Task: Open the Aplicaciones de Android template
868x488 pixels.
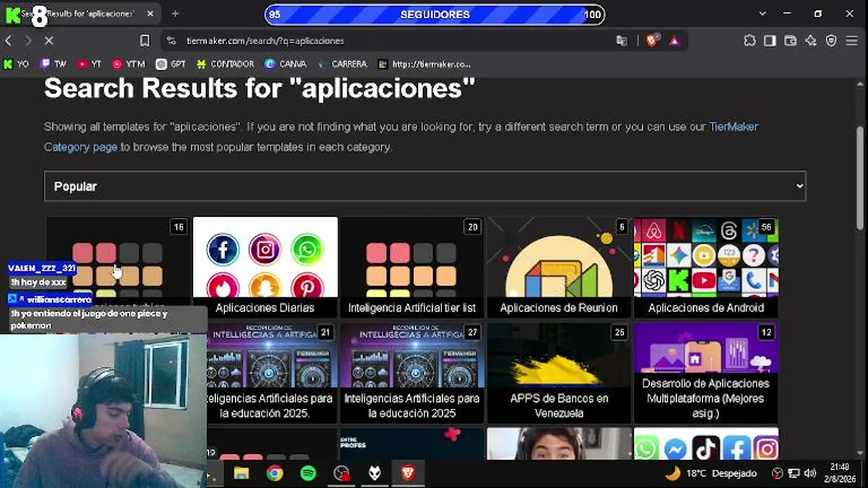Action: (x=706, y=267)
